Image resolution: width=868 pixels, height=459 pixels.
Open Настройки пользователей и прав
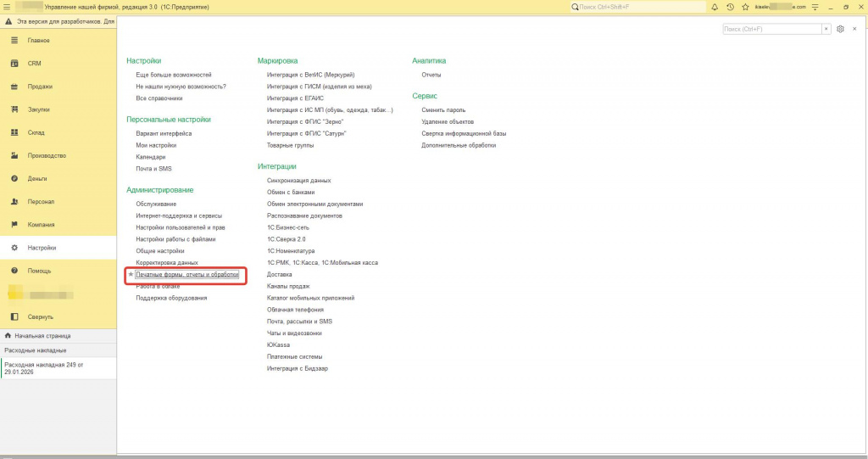pyautogui.click(x=181, y=227)
